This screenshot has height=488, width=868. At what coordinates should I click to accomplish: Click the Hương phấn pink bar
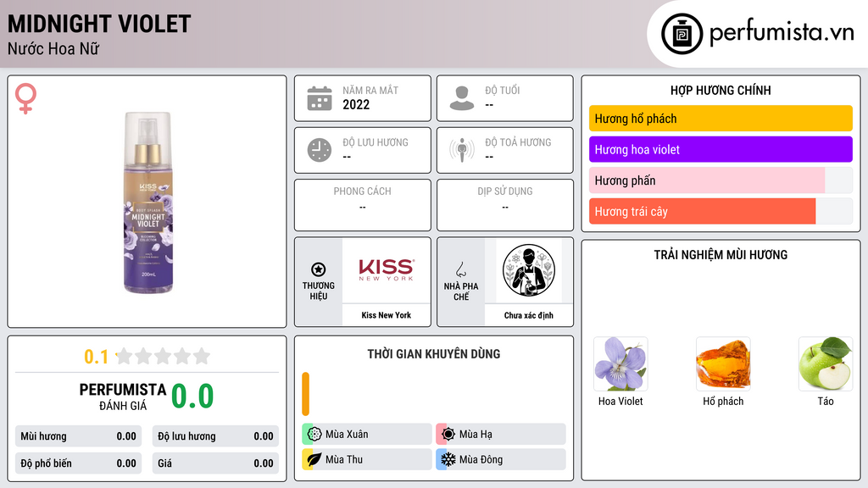click(707, 180)
